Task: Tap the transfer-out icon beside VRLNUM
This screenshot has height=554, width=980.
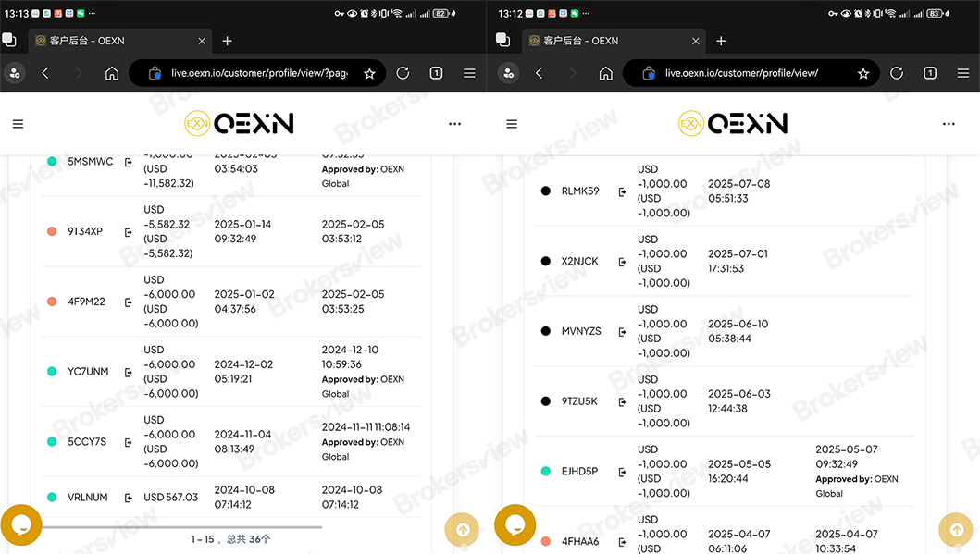Action: [127, 498]
